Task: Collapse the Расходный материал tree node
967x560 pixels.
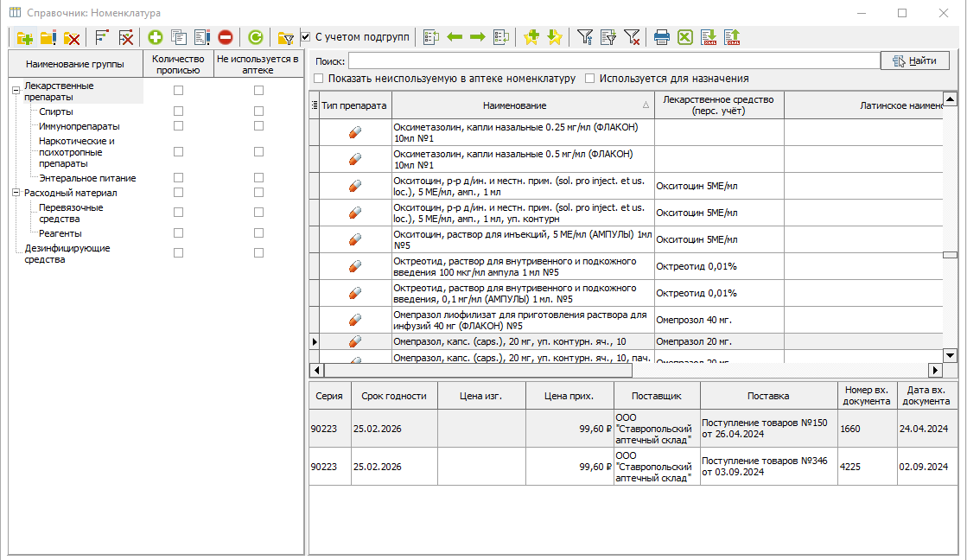Action: [x=16, y=193]
